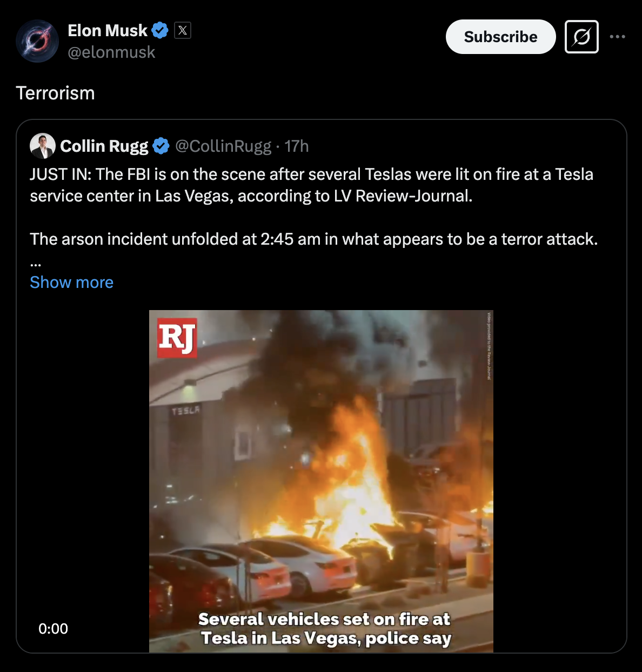Open the Elon Musk display name link
Screen dimensions: 642x672
click(108, 30)
